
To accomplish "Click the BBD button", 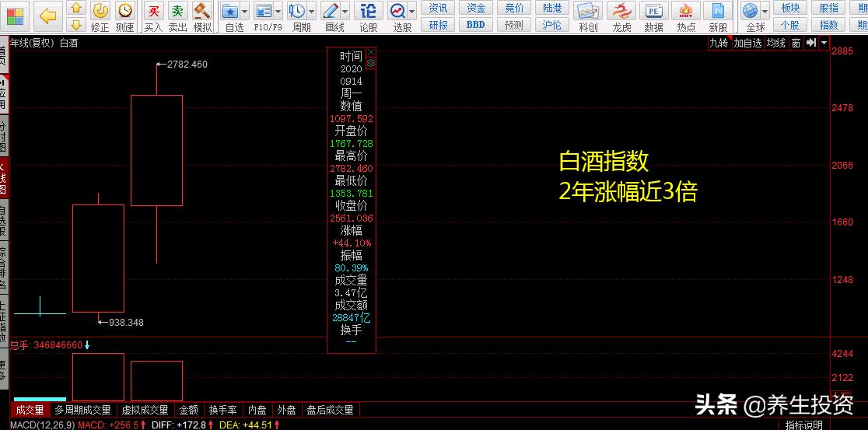I will coord(476,25).
